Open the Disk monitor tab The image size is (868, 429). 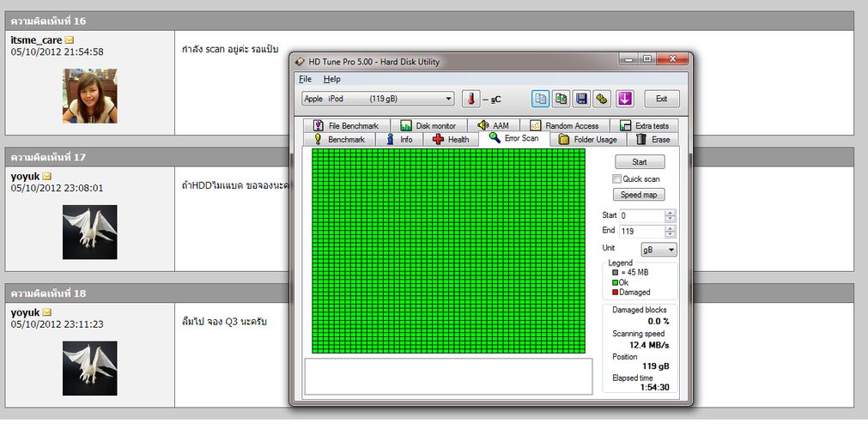pyautogui.click(x=428, y=125)
